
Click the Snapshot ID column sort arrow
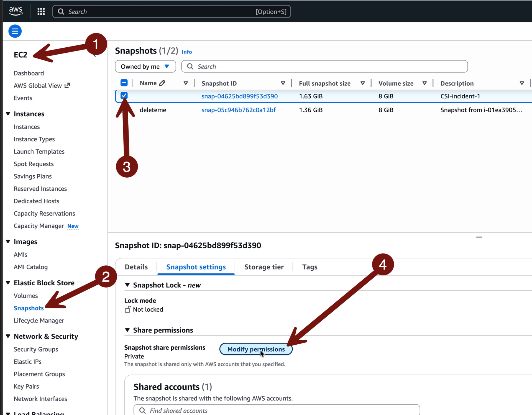tap(283, 83)
